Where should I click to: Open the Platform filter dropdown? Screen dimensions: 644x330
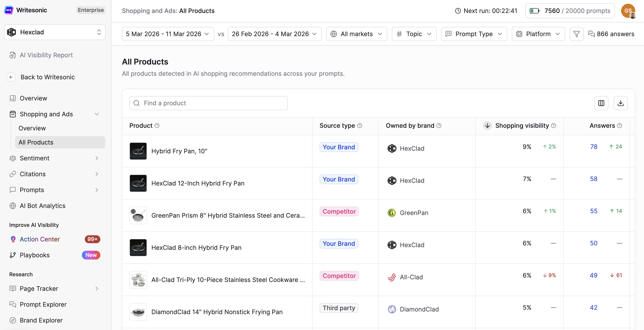[x=538, y=34]
